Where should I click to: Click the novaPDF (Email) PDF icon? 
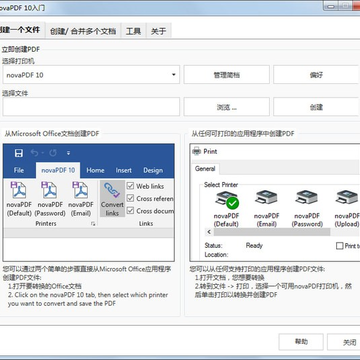coord(80,191)
